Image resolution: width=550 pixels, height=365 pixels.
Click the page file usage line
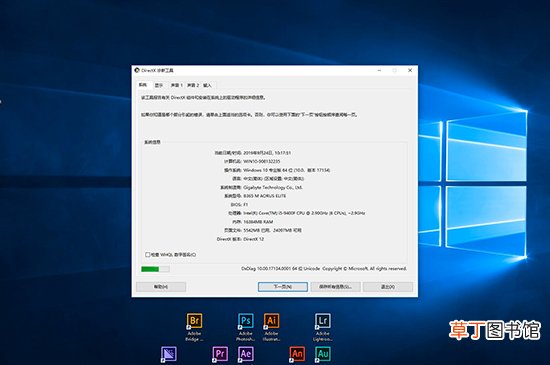(x=263, y=230)
